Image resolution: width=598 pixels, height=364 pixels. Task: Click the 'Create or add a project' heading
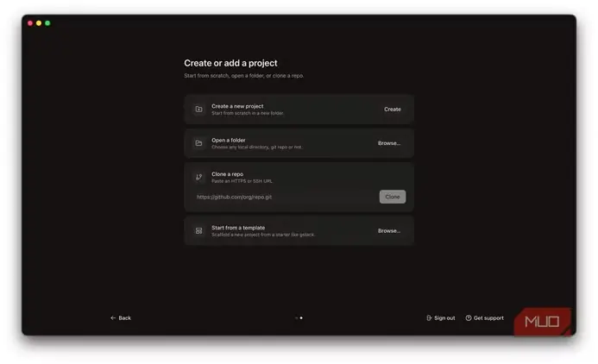coord(230,63)
